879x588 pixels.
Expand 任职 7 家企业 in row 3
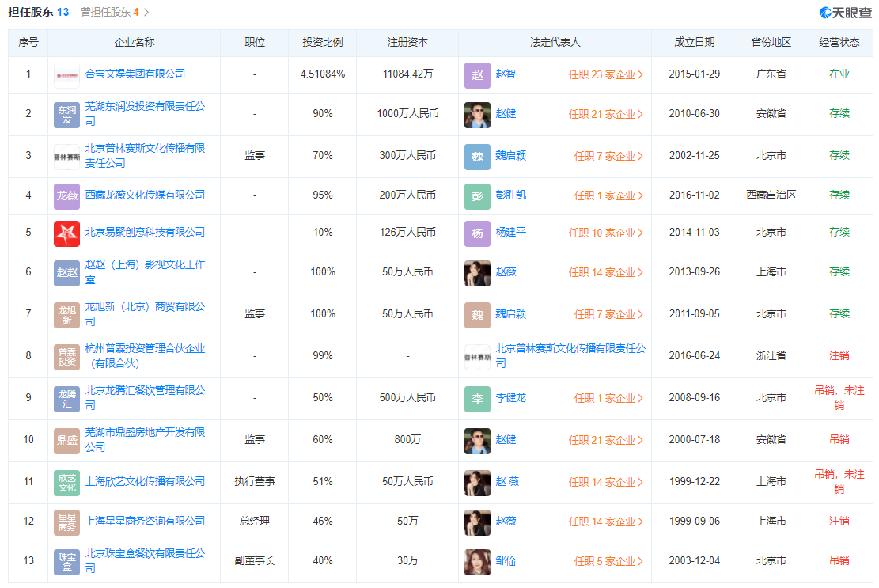(608, 157)
